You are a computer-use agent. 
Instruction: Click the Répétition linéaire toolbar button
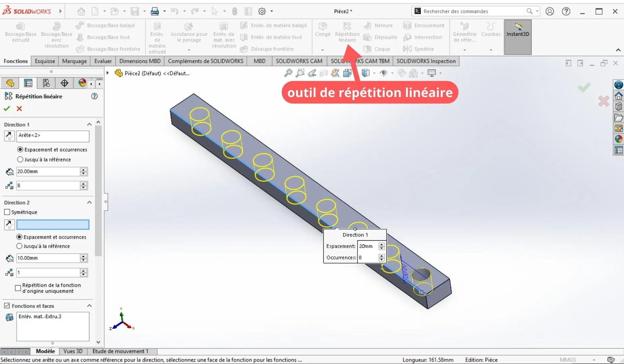point(347,32)
